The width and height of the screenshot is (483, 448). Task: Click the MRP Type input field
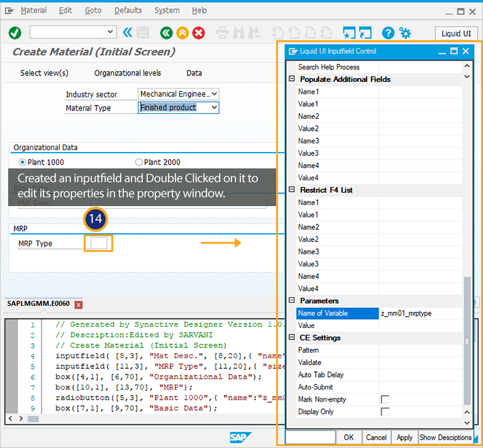(99, 243)
